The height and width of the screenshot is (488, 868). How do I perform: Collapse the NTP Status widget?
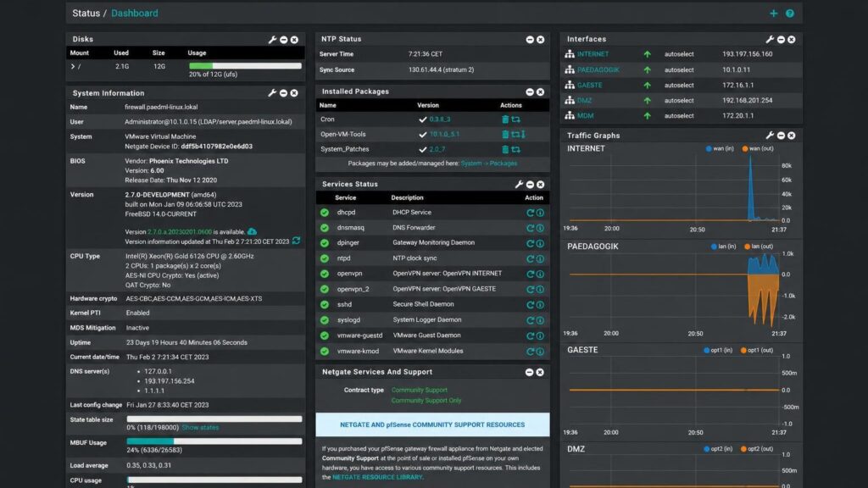530,40
